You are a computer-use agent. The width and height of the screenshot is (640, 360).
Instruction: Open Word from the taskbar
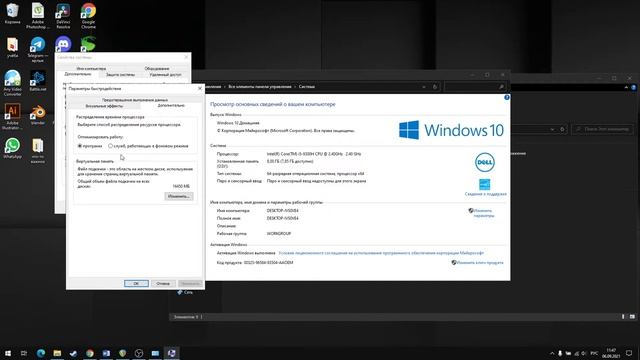106,353
